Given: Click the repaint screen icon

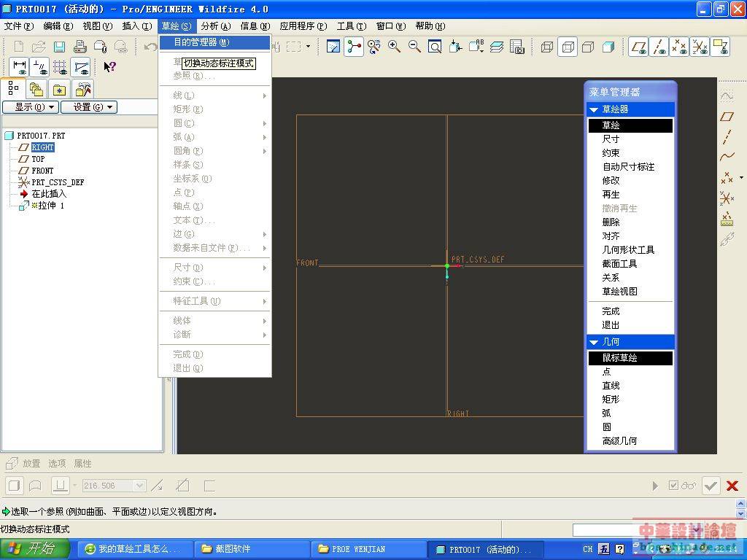Looking at the screenshot, I should (x=333, y=47).
